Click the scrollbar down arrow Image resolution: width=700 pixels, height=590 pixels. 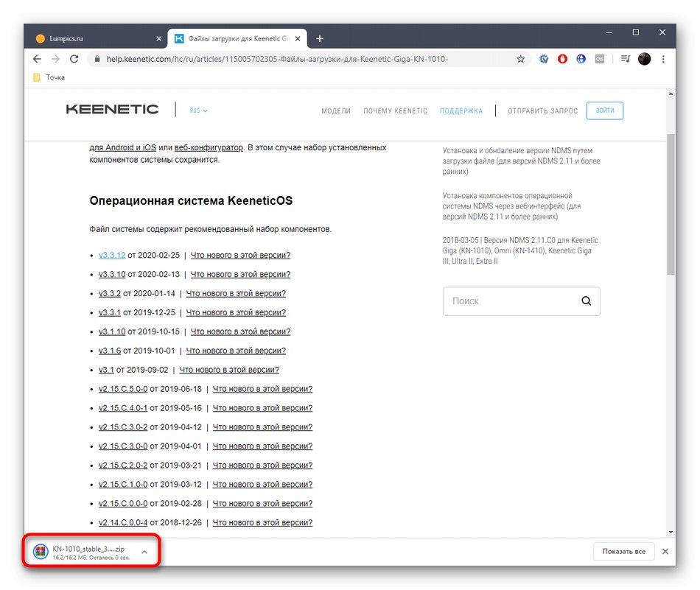[x=671, y=532]
